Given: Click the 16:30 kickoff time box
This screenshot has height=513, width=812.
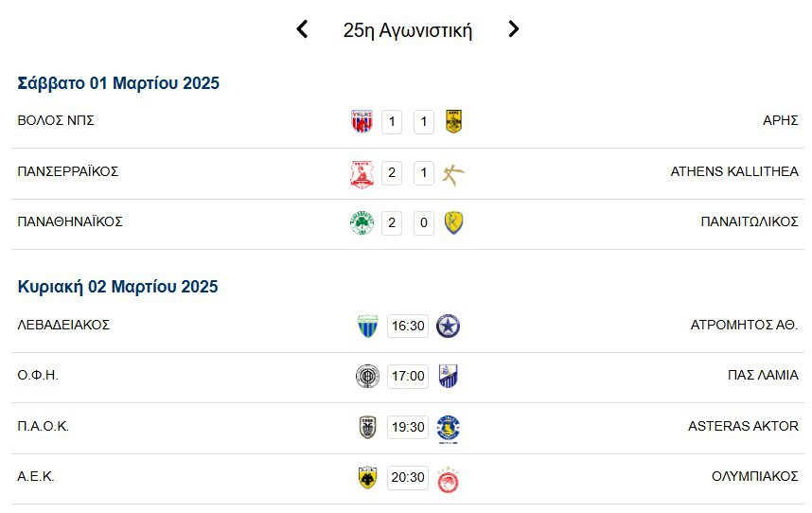Looking at the screenshot, I should 408,326.
